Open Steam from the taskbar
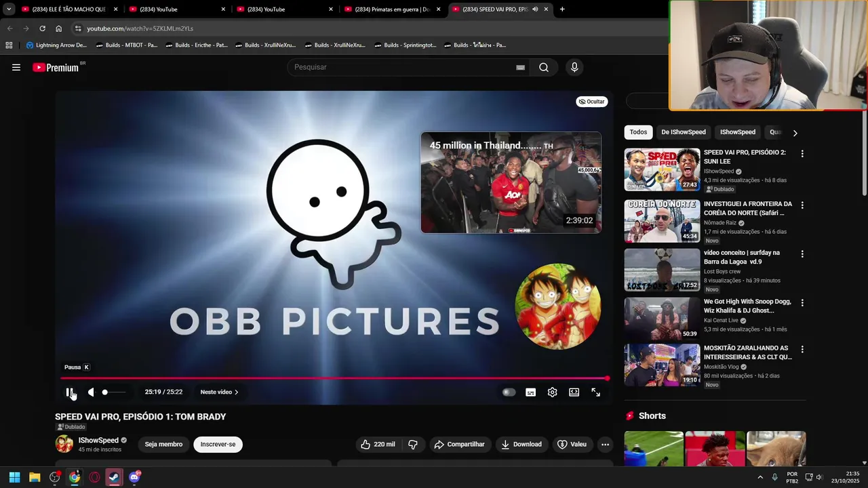 114,477
